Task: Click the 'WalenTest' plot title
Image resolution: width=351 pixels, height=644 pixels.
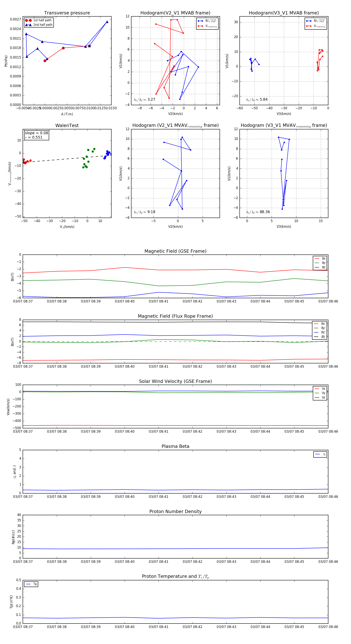Action: [x=67, y=125]
